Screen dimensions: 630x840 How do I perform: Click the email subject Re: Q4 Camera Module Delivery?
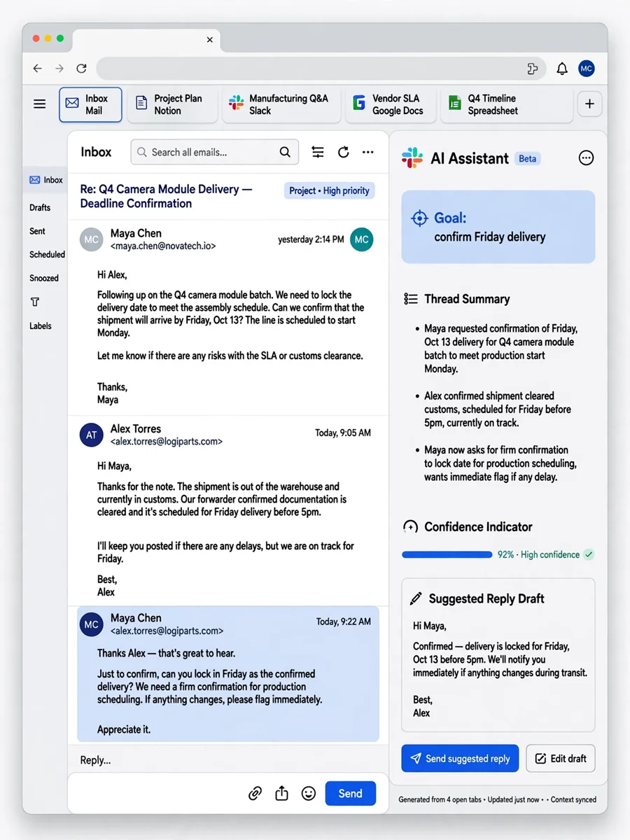pyautogui.click(x=166, y=196)
